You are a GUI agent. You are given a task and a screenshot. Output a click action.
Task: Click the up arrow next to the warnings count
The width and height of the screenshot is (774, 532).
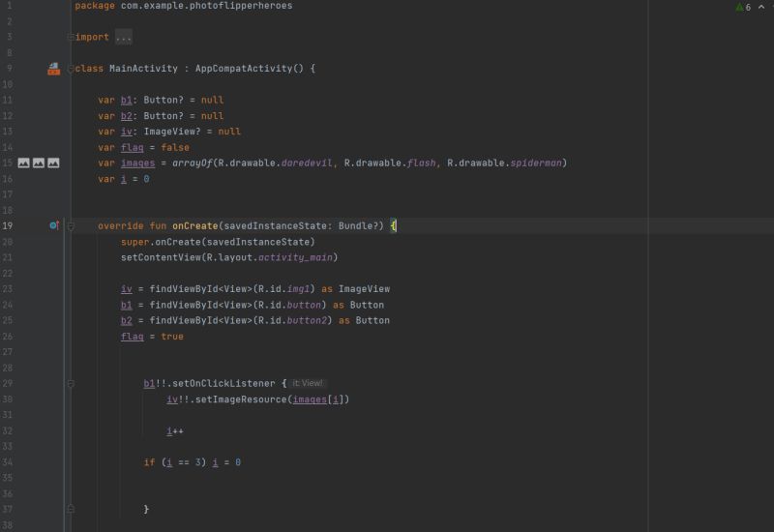point(761,7)
